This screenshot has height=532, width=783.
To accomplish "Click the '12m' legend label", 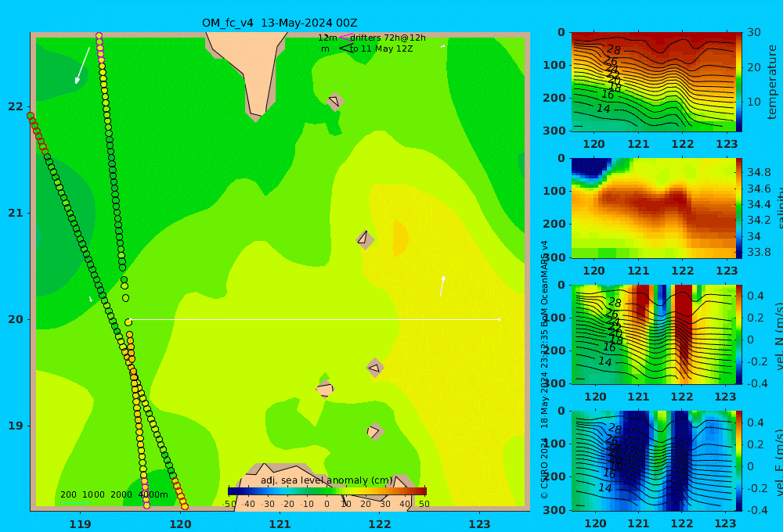I will pyautogui.click(x=327, y=38).
